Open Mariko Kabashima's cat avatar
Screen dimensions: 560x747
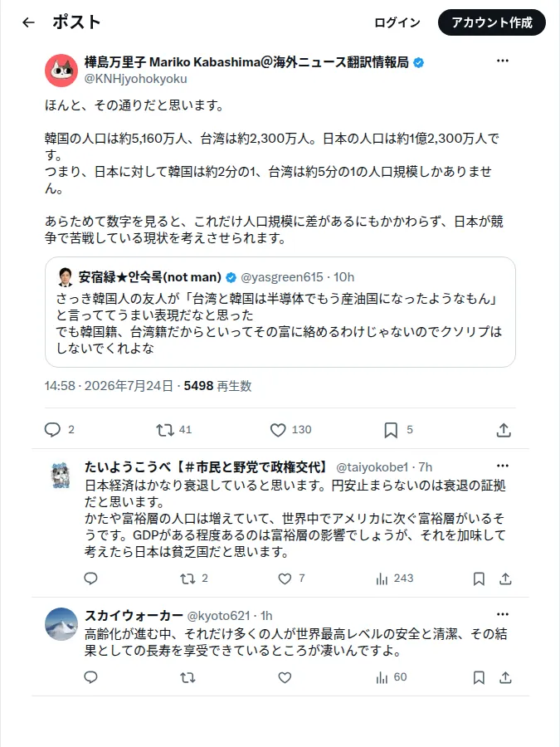(61, 71)
